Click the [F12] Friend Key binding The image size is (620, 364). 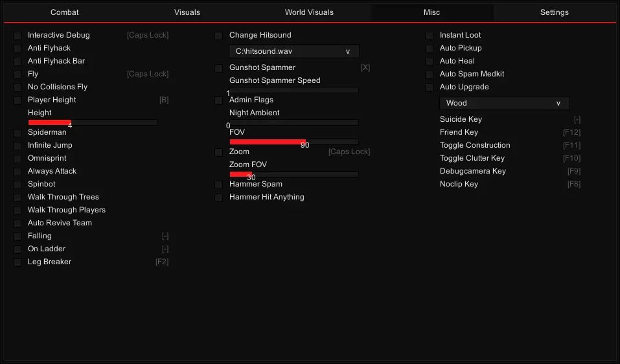point(571,132)
